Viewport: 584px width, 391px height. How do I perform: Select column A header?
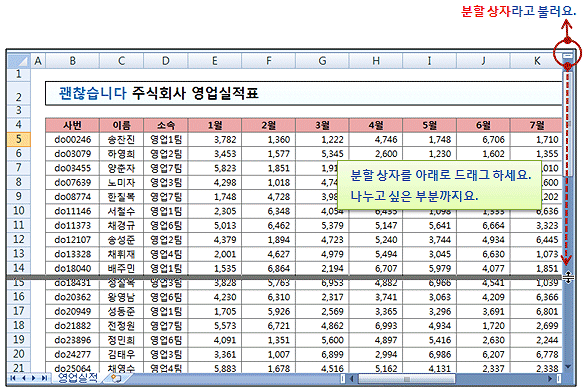coord(38,61)
